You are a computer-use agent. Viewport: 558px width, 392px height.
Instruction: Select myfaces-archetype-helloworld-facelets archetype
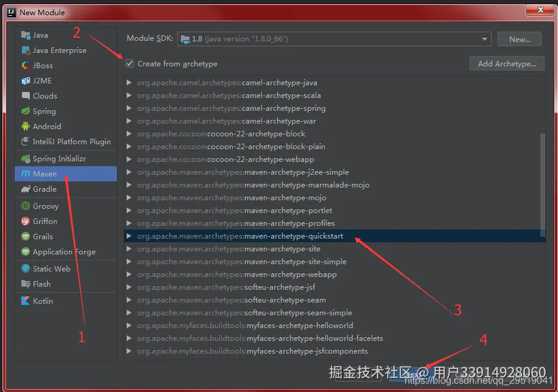point(334,338)
